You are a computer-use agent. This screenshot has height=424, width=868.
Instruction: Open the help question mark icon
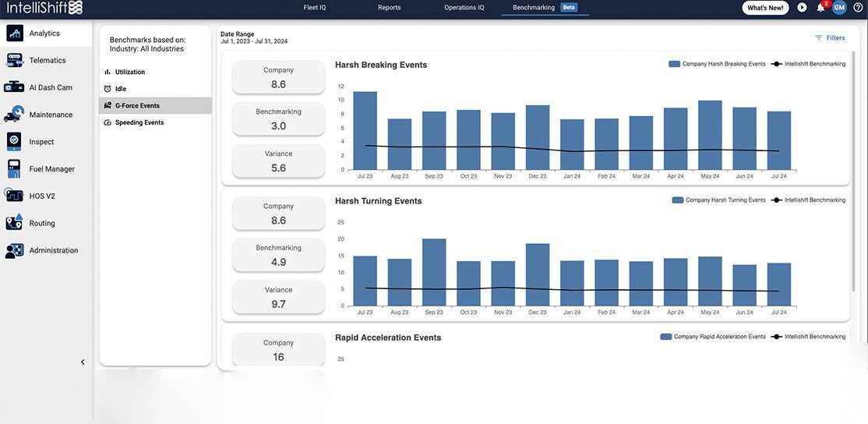pos(858,8)
